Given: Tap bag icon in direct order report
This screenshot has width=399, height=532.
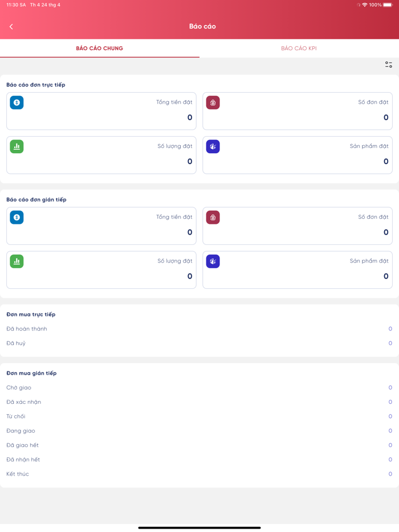Looking at the screenshot, I should 213,103.
